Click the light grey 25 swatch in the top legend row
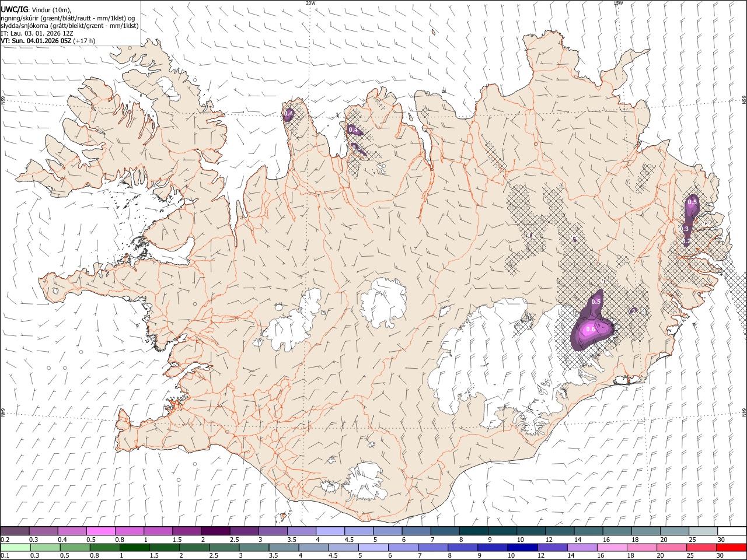 tap(703, 531)
